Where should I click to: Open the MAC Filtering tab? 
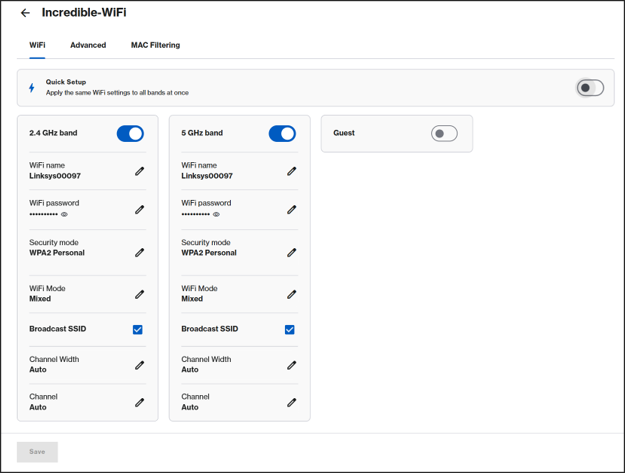[x=155, y=45]
